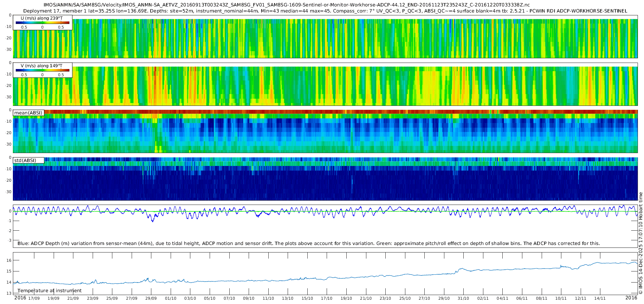The height and width of the screenshot is (304, 644).
Task: Select the 01/10 date tick label
Action: 171,298
